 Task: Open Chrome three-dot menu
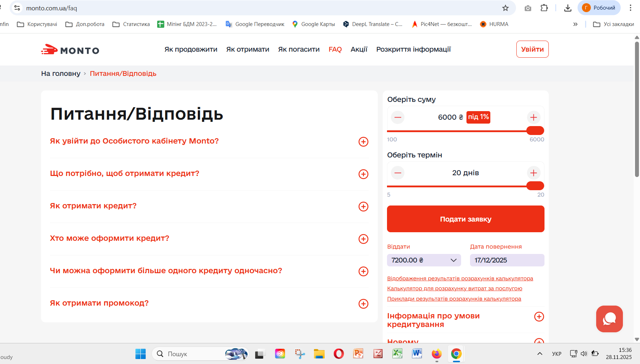[x=630, y=8]
